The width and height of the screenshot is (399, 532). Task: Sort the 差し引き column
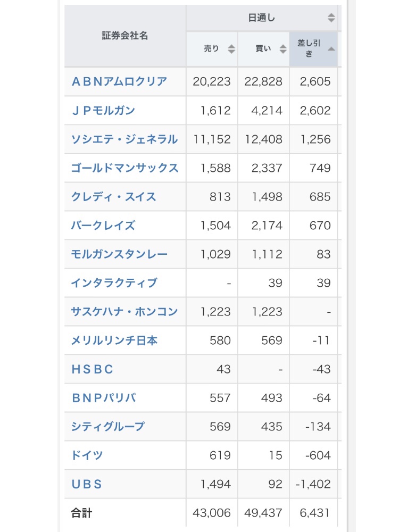331,49
